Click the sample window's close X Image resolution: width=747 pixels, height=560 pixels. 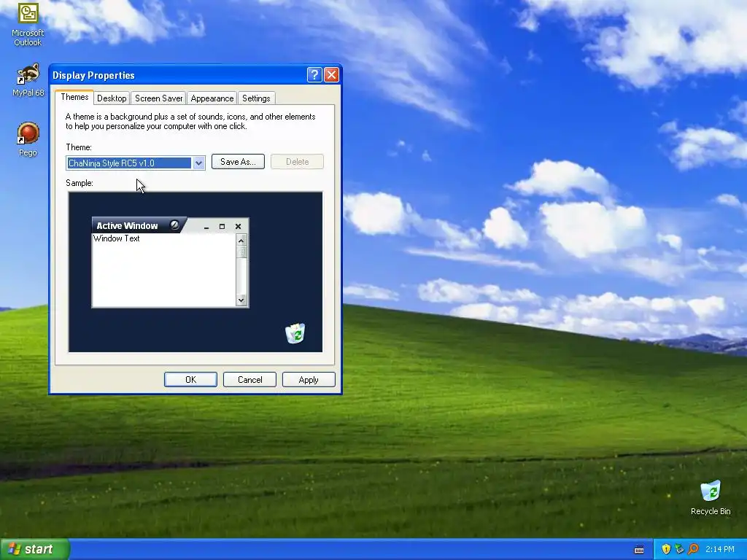click(239, 227)
